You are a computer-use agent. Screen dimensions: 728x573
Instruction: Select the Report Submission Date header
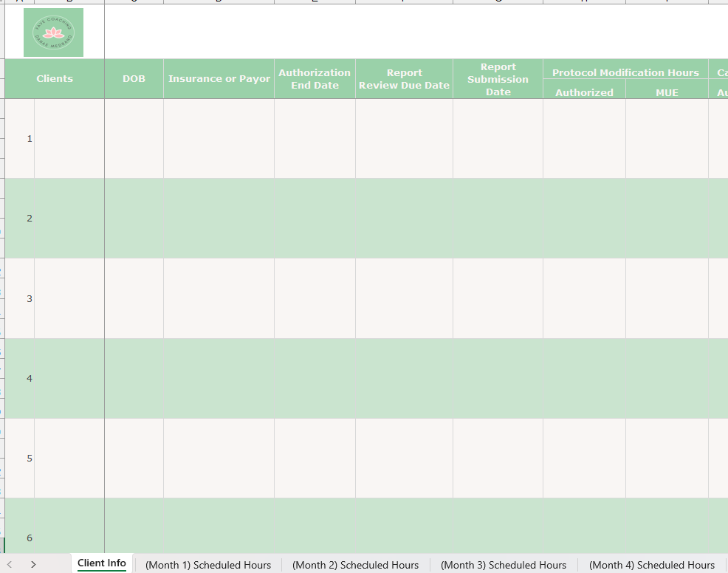498,79
